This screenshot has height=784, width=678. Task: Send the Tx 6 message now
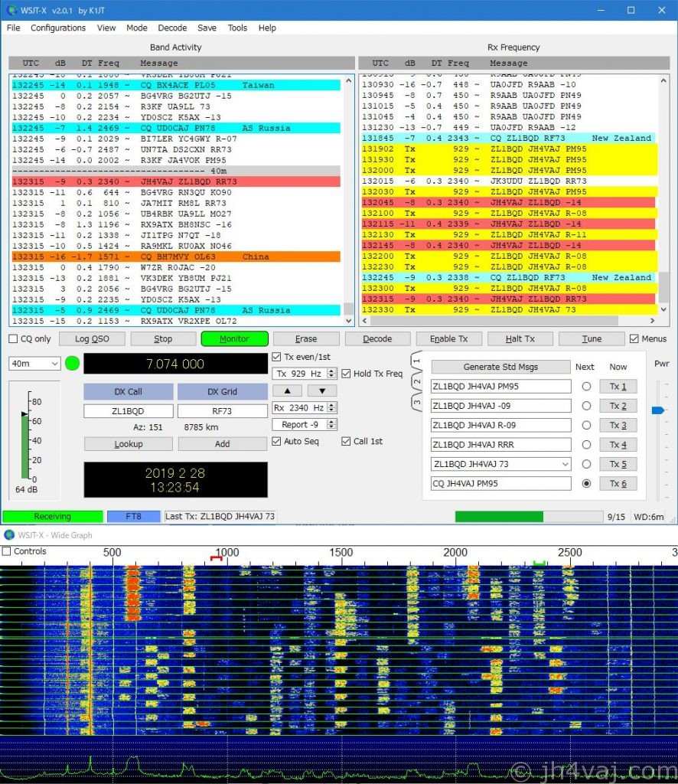click(618, 484)
